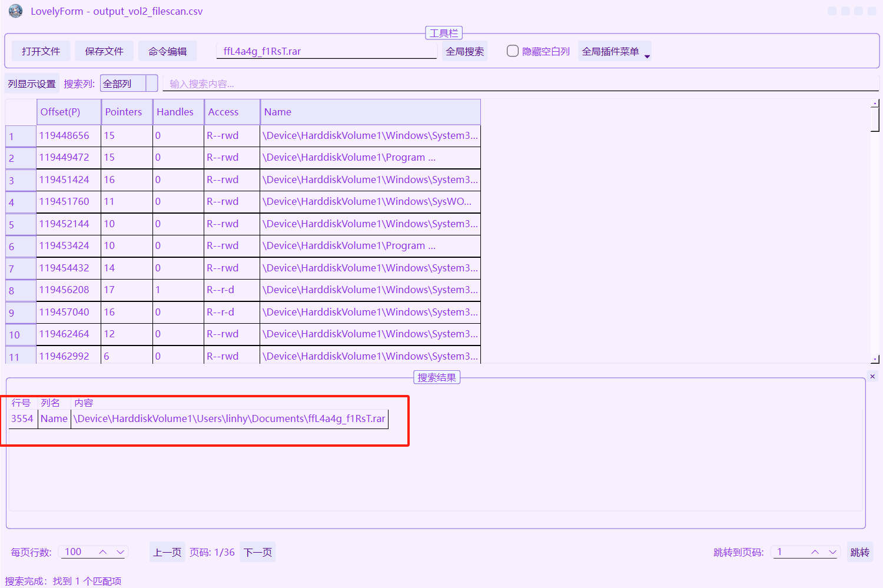Click Access cell R--rwd in row 1
The width and height of the screenshot is (883, 588).
point(232,135)
